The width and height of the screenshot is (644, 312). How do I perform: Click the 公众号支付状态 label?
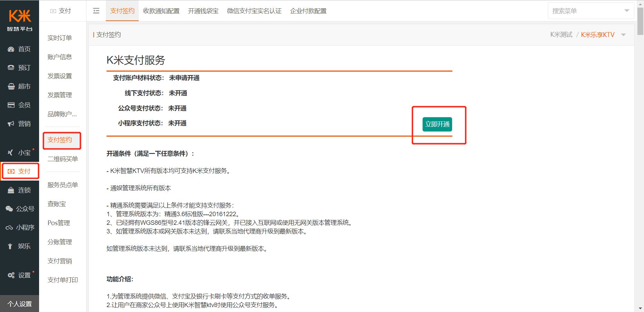[140, 108]
